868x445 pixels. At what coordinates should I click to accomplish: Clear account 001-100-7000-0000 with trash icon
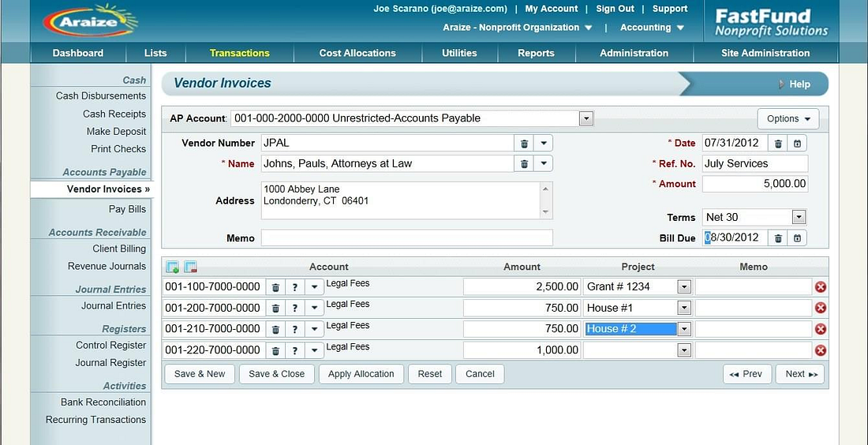(275, 286)
